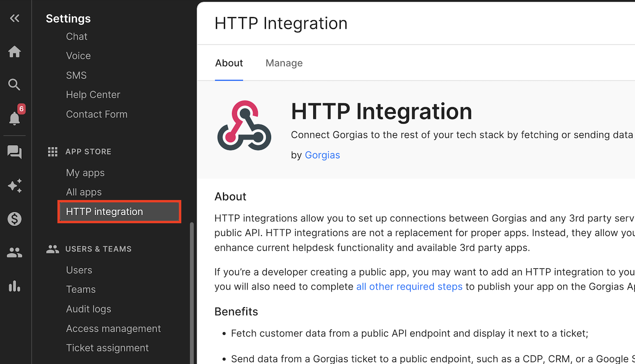
Task: Open Ticket assignment settings
Action: [x=107, y=348]
